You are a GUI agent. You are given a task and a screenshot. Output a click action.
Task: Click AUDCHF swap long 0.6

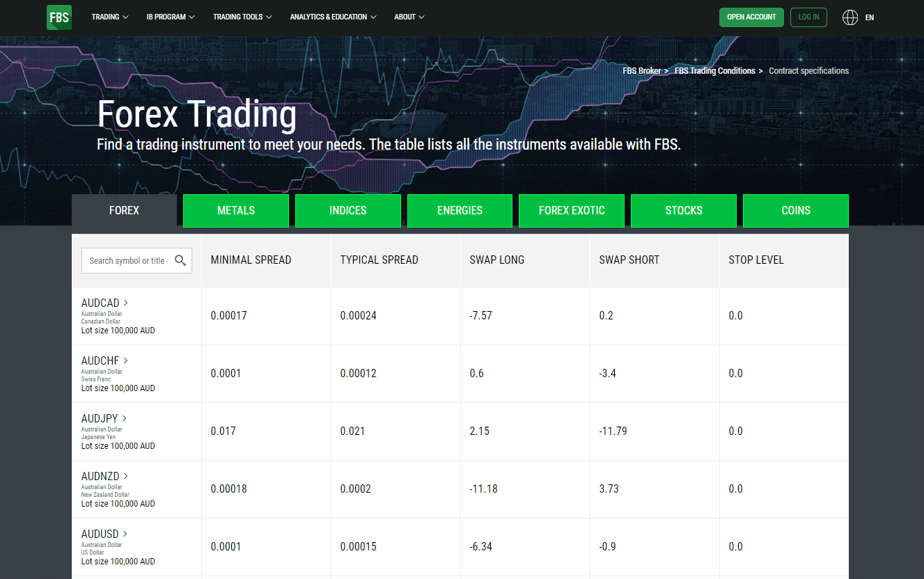477,374
